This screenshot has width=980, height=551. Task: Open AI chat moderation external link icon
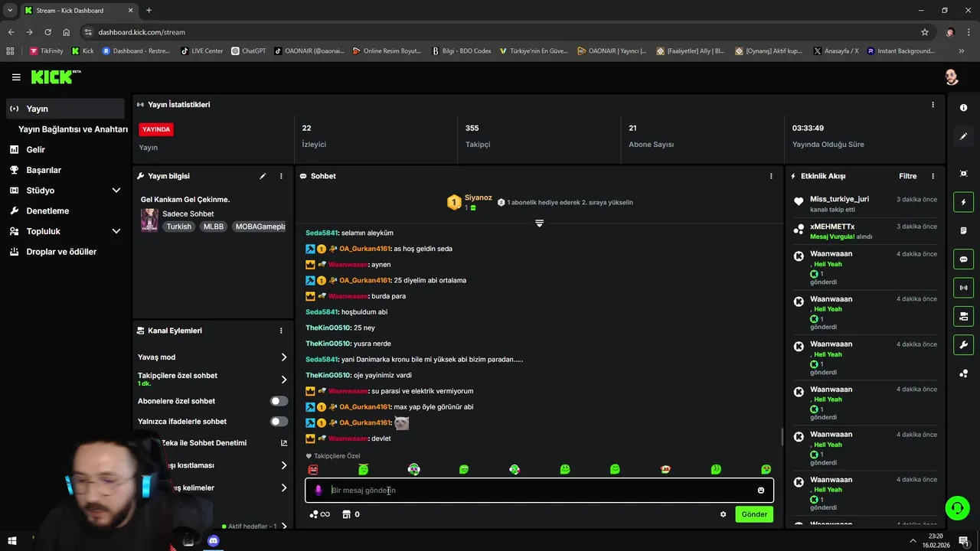pos(284,443)
